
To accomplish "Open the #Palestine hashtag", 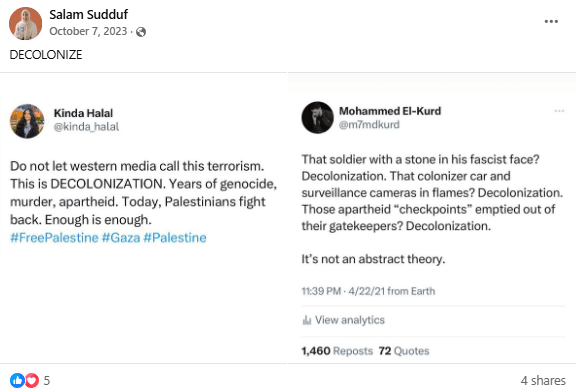I will [x=175, y=238].
